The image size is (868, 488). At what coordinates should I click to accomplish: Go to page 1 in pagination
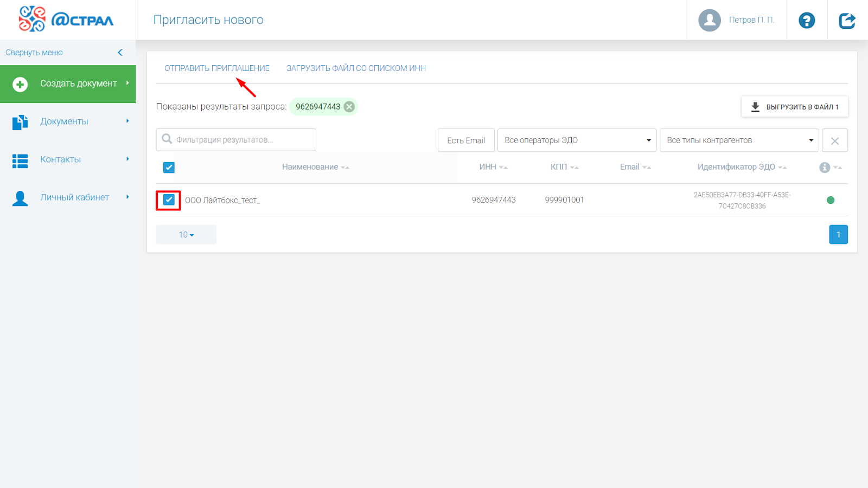coord(838,235)
